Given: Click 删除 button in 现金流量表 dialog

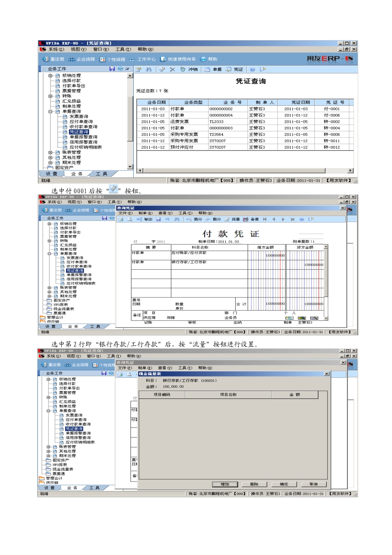Looking at the screenshot, I should [x=254, y=484].
